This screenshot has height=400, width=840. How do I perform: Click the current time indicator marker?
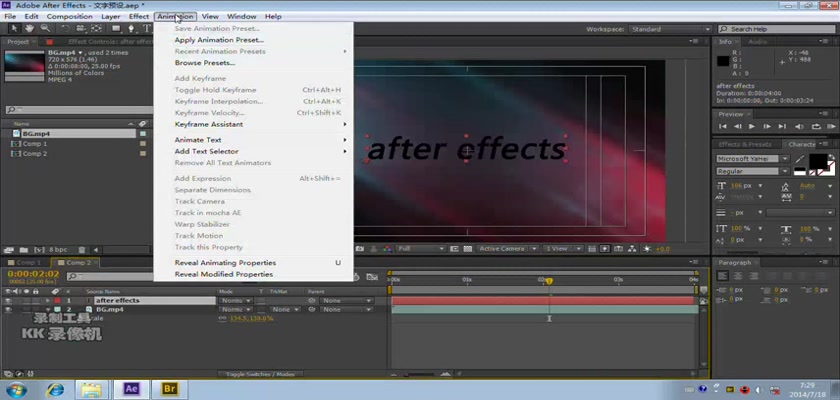pos(549,281)
